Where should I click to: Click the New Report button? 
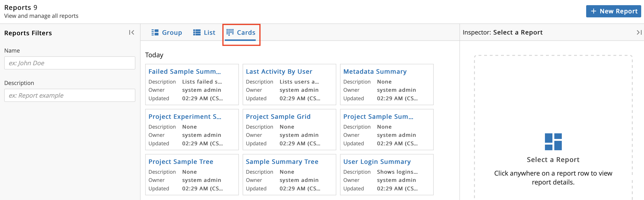point(613,11)
